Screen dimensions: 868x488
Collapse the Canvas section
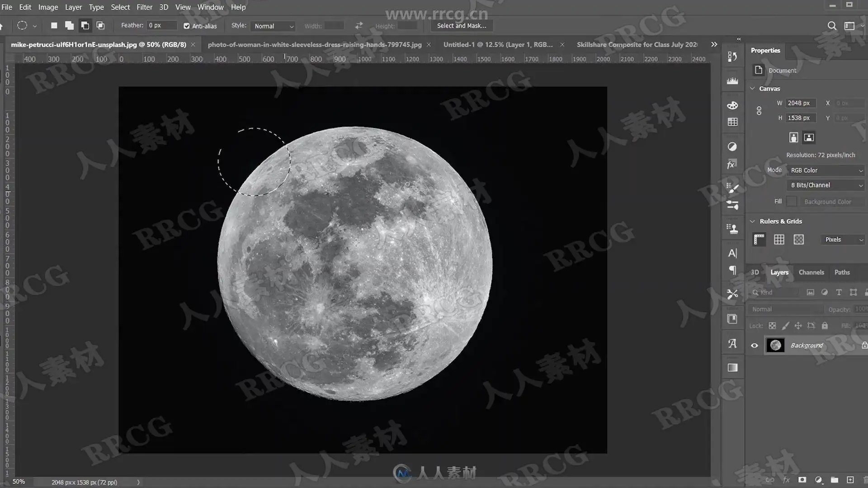753,89
